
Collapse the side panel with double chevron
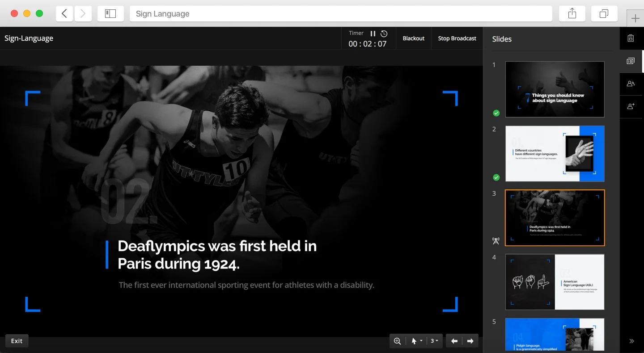click(x=631, y=341)
